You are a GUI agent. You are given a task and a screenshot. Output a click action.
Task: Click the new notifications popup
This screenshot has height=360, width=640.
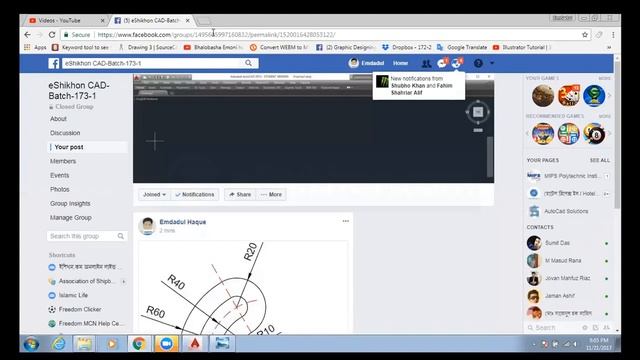click(x=419, y=86)
